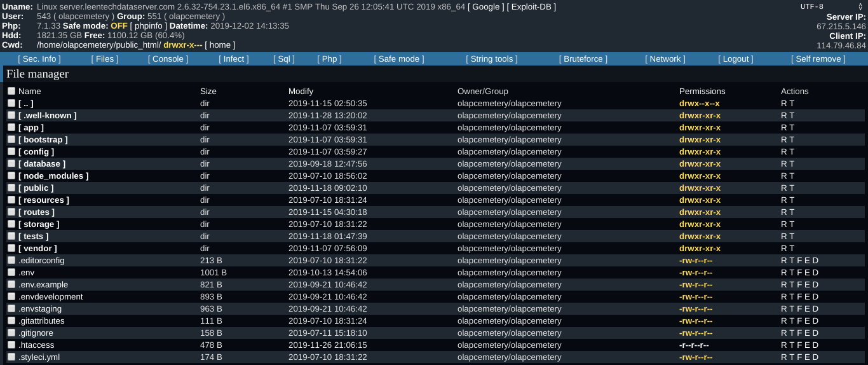Click the .env modify date 2019-10-13 14:54:06

(328, 272)
